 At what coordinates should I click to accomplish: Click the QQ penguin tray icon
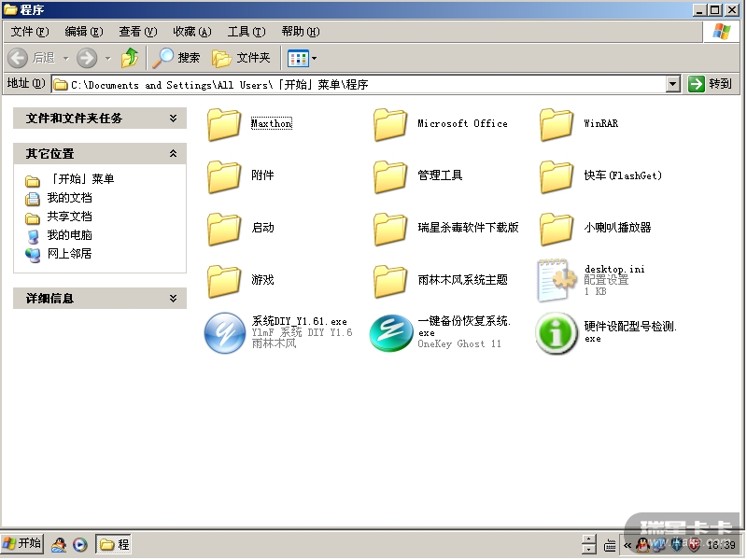[642, 544]
